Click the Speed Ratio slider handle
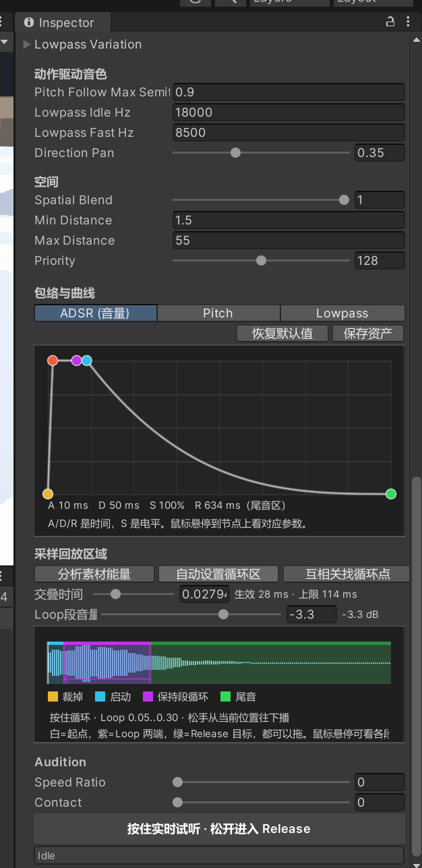This screenshot has height=868, width=422. point(177,782)
